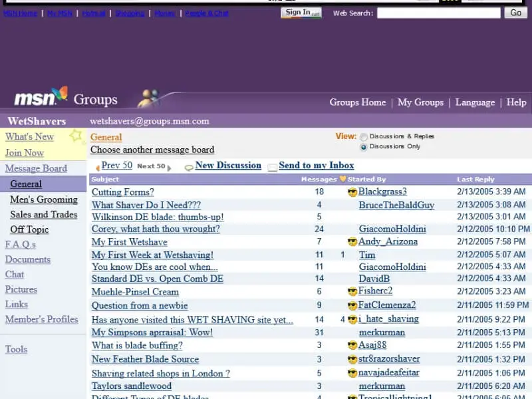Open Member's Profiles page

(x=41, y=319)
